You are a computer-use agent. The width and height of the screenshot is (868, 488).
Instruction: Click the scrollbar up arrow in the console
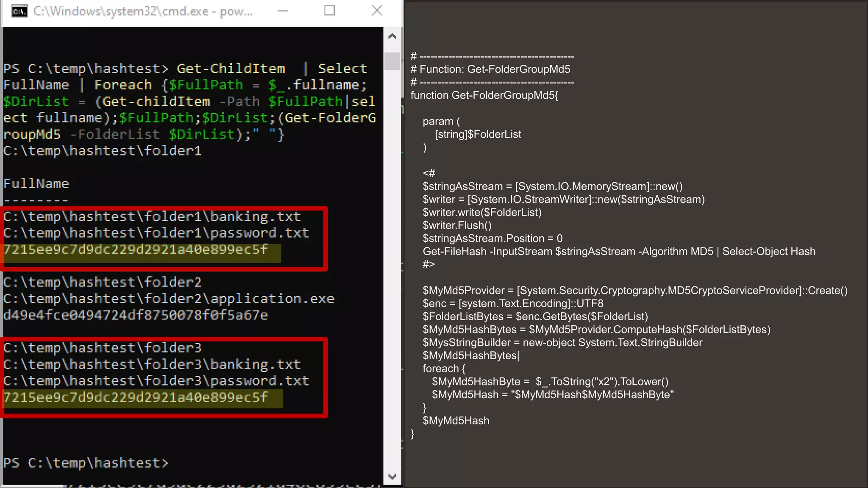pos(392,36)
